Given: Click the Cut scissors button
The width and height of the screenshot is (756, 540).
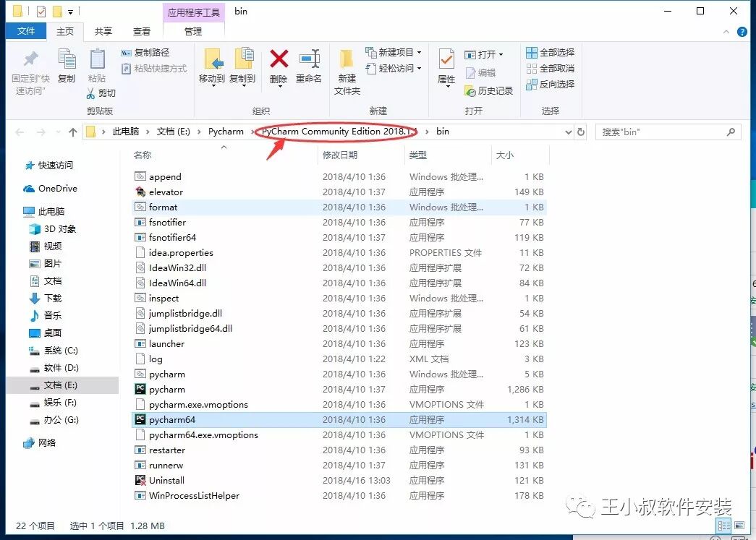Looking at the screenshot, I should click(101, 93).
